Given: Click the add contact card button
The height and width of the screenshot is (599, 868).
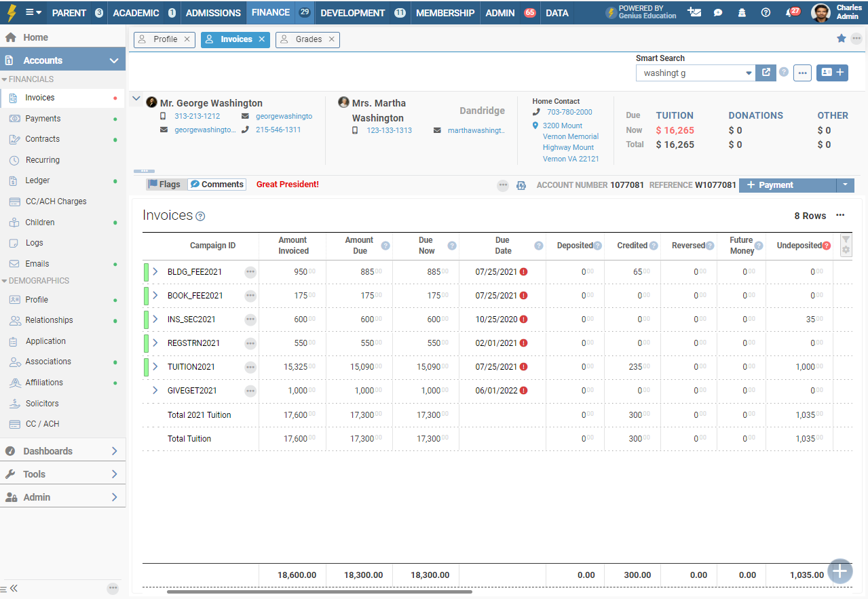Looking at the screenshot, I should click(x=832, y=73).
